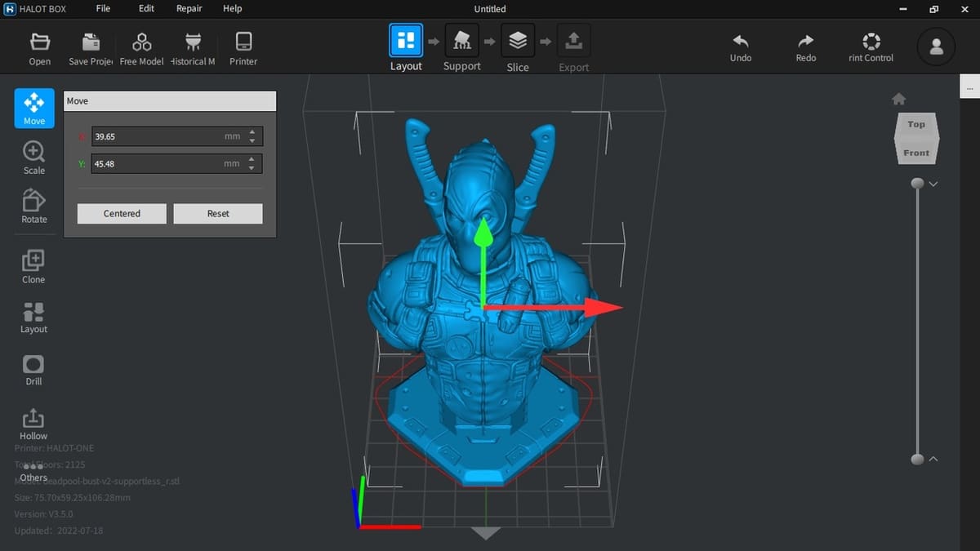Click the Reset button in Move panel

[218, 214]
